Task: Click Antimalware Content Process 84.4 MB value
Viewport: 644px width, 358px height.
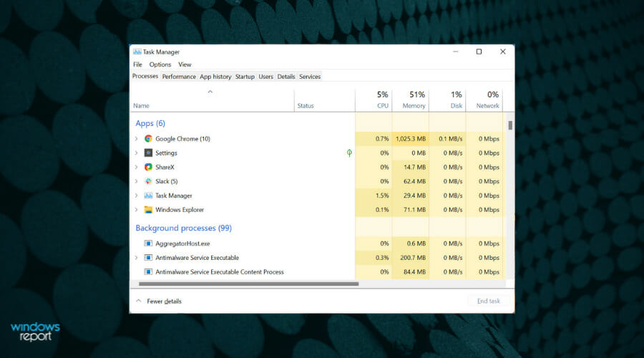Action: point(414,271)
